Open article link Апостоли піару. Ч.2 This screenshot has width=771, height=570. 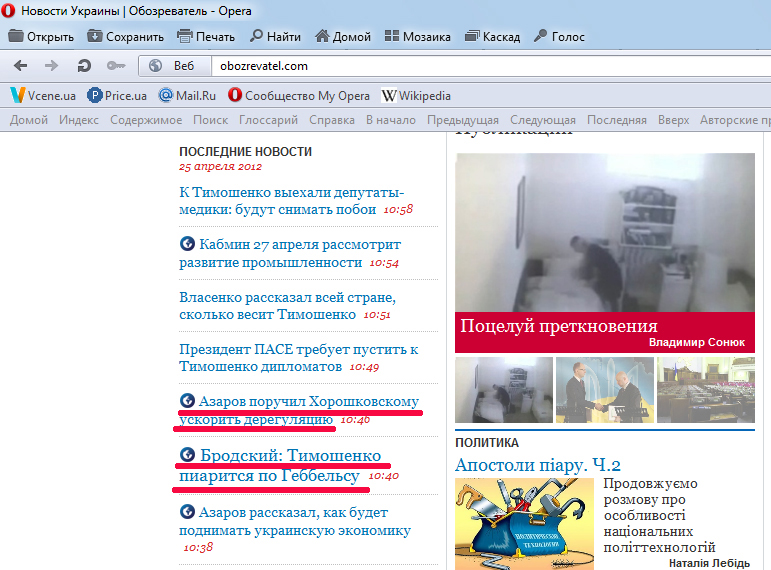tap(538, 465)
